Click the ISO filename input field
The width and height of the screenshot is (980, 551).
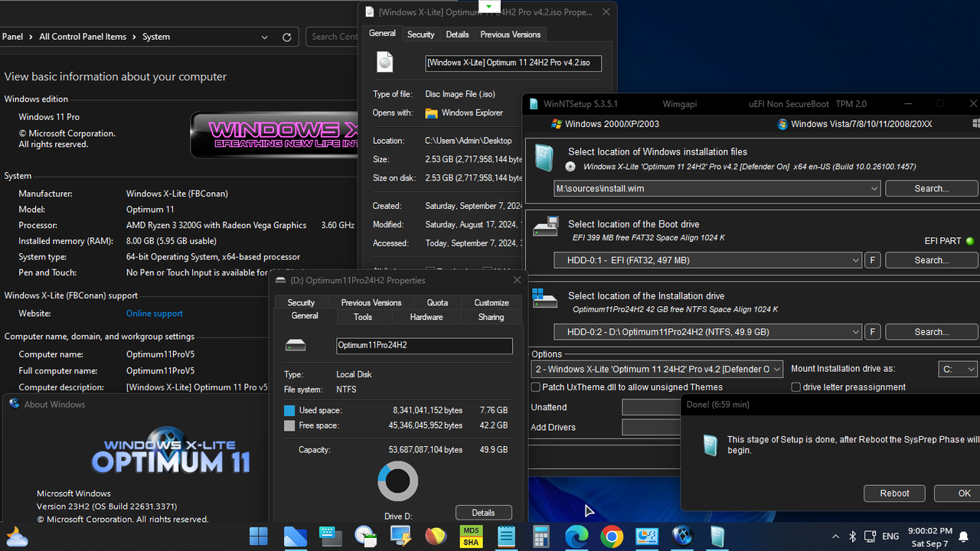513,62
